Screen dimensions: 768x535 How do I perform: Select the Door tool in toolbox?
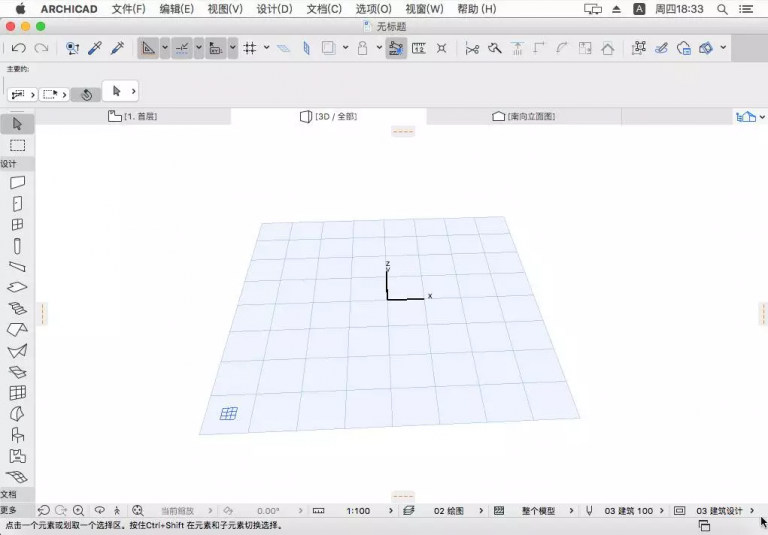[x=17, y=204]
